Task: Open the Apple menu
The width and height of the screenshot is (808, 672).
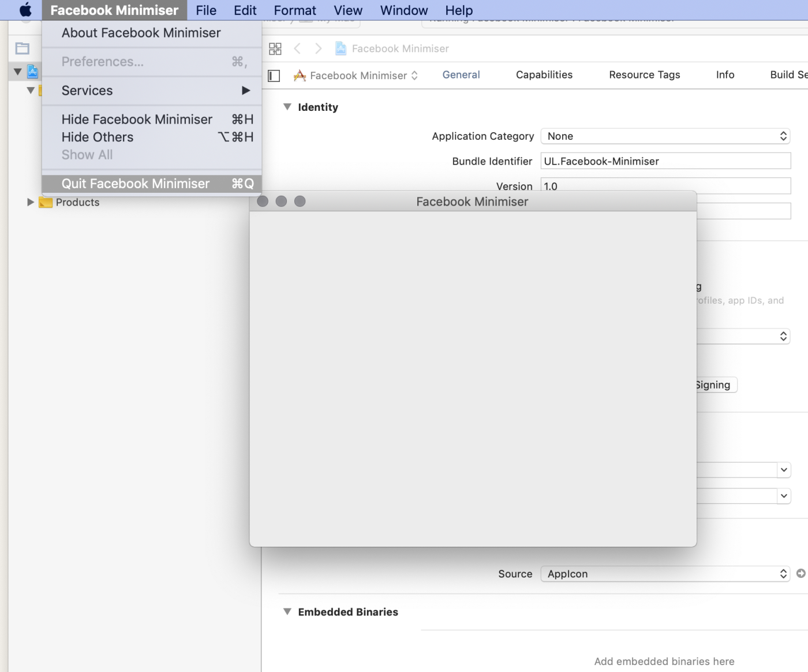Action: point(25,10)
